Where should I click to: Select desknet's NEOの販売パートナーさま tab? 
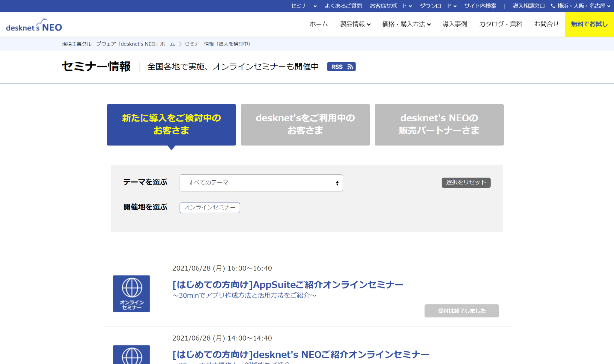(x=439, y=125)
